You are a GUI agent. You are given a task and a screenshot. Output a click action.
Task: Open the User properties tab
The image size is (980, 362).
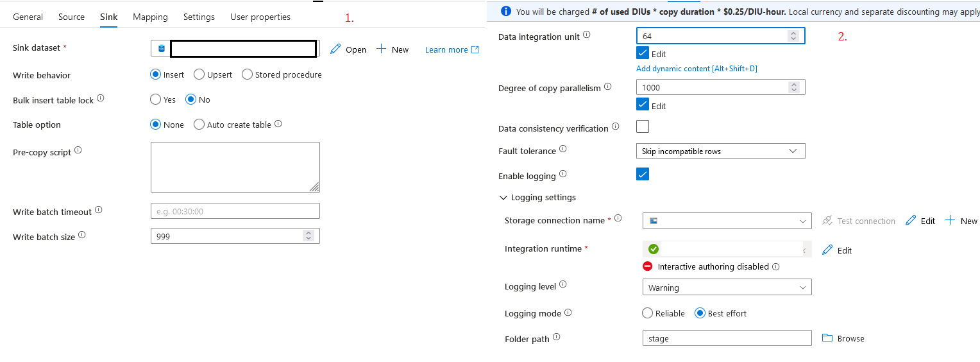[260, 17]
